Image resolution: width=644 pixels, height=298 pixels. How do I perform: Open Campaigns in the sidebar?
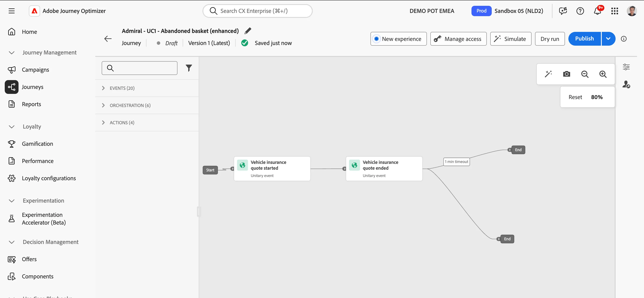pos(35,70)
